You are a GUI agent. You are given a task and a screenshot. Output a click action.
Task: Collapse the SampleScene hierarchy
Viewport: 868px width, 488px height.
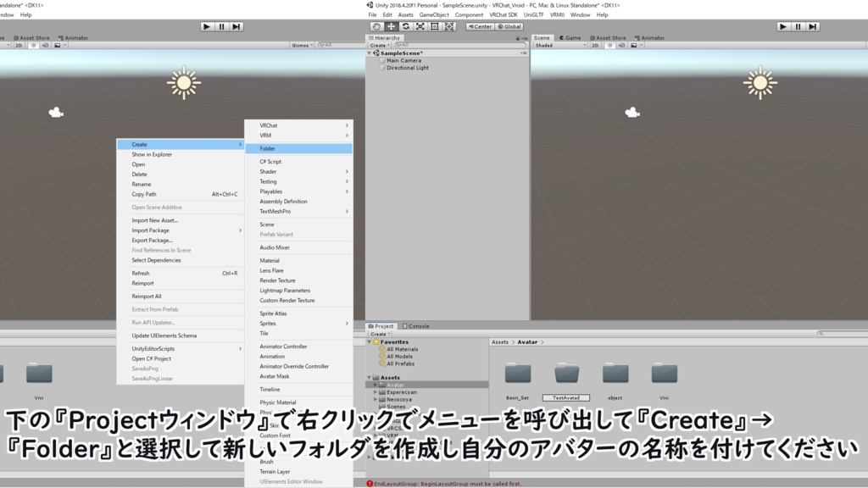(x=370, y=51)
